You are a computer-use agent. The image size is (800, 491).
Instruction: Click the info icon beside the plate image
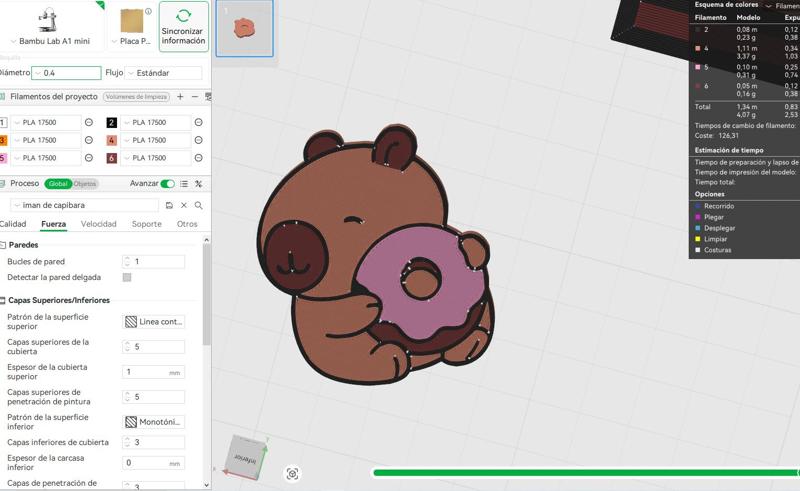pos(148,11)
